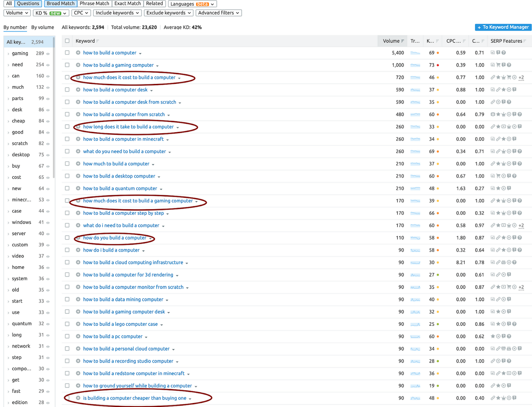532x407 pixels.
Task: Check the box for 'how to build a computer'
Action: tap(67, 53)
